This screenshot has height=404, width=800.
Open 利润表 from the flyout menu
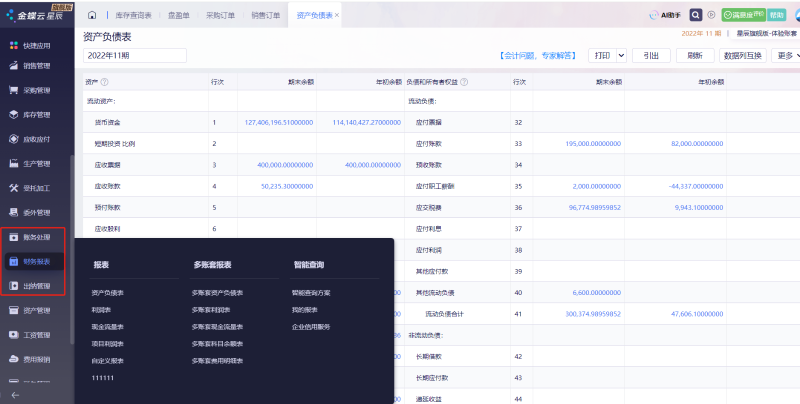(x=101, y=310)
